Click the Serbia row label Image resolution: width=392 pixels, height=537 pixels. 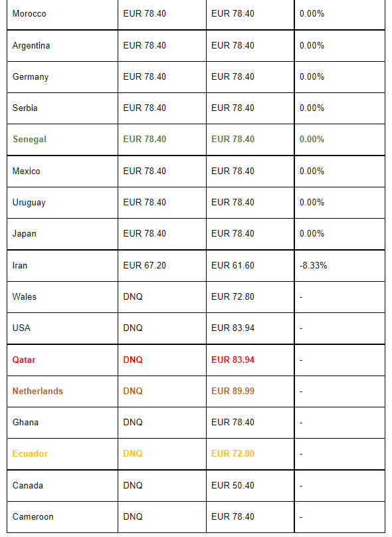(x=25, y=108)
